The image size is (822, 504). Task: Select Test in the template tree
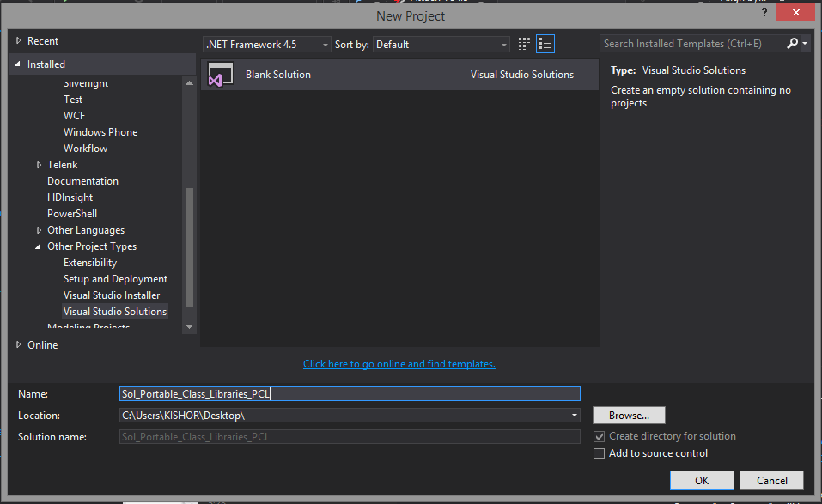click(x=73, y=100)
